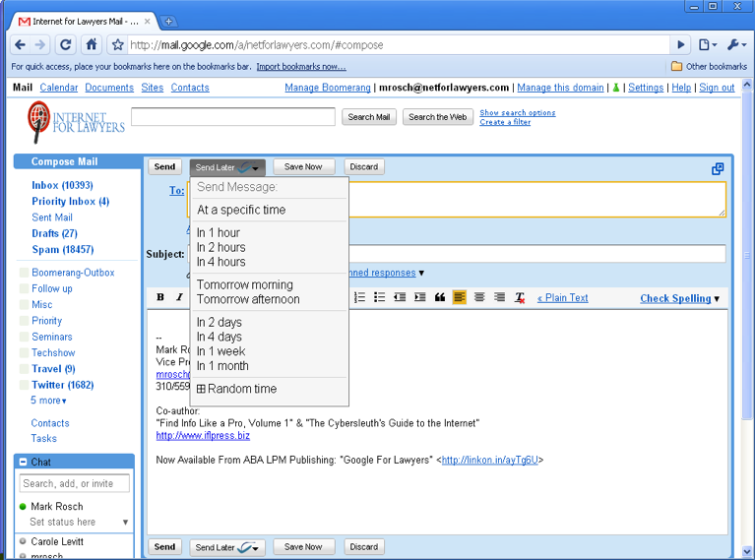The height and width of the screenshot is (560, 755).
Task: Bookmark this page with the star icon
Action: click(117, 45)
